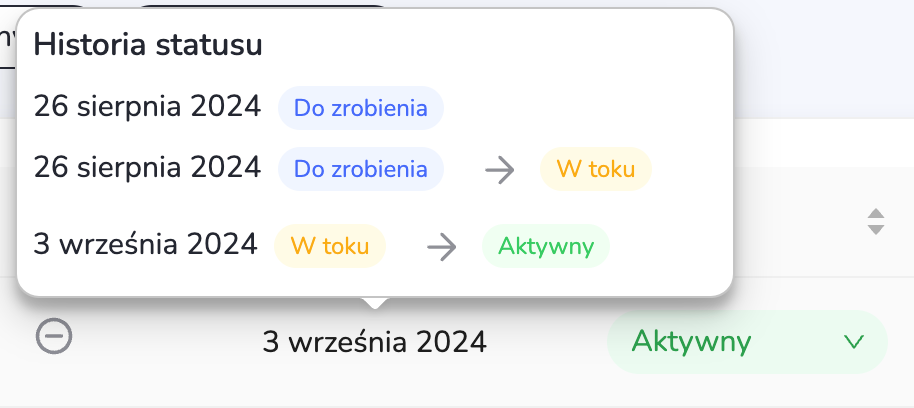Viewport: 914px width, 408px height.
Task: Click the circled minus icon in the row
Action: [54, 336]
